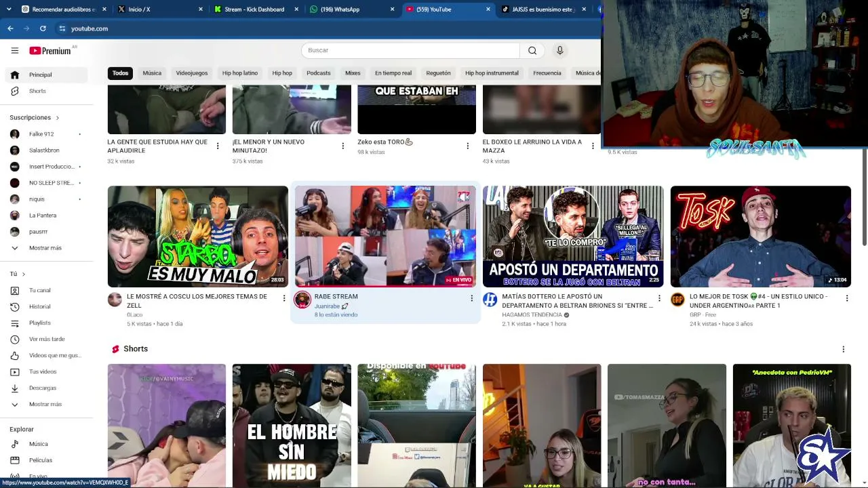Switch to the WhatsApp browser tab
This screenshot has width=868, height=488.
tap(351, 9)
